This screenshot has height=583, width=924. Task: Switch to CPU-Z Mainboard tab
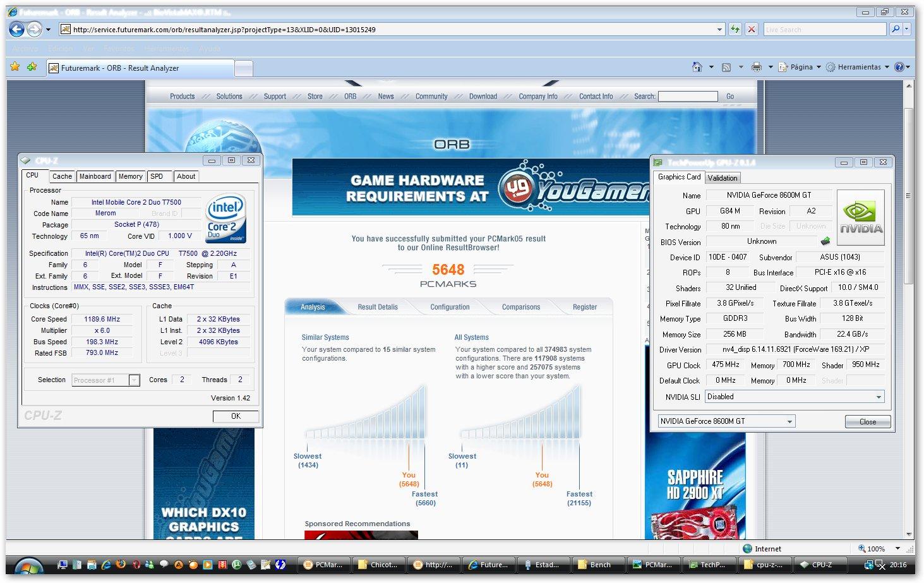coord(95,176)
